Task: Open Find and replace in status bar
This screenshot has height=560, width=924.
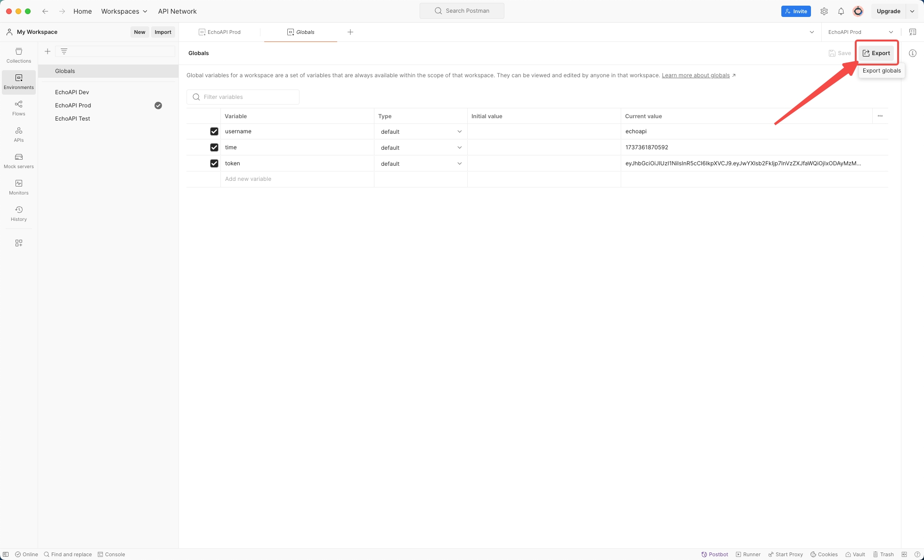Action: click(x=68, y=554)
